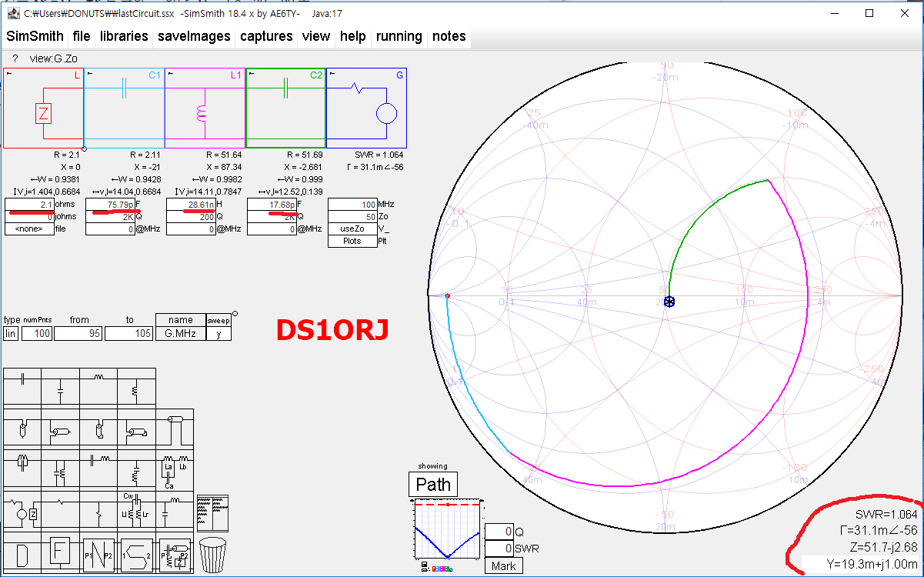This screenshot has height=577, width=924.
Task: Toggle the useZo option
Action: pyautogui.click(x=352, y=228)
